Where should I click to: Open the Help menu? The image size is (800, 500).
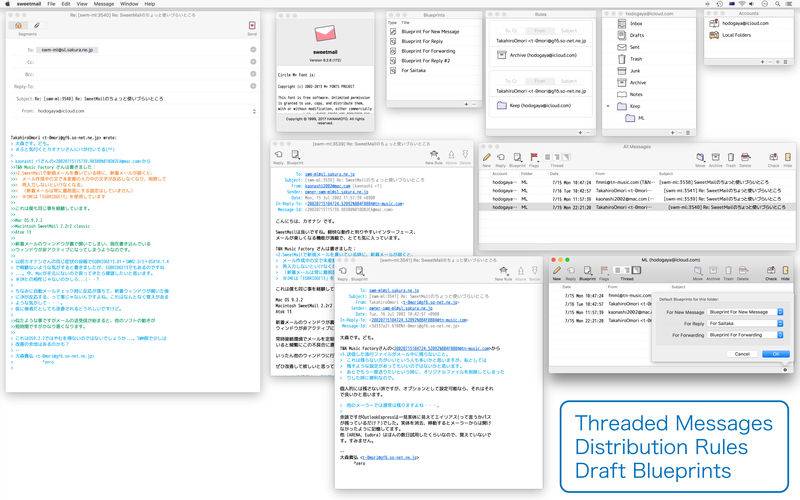149,4
